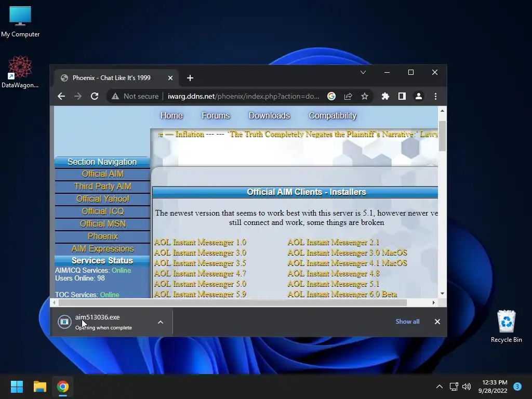Screen dimensions: 532x399
Task: Reload the Phoenix page
Action: point(95,96)
